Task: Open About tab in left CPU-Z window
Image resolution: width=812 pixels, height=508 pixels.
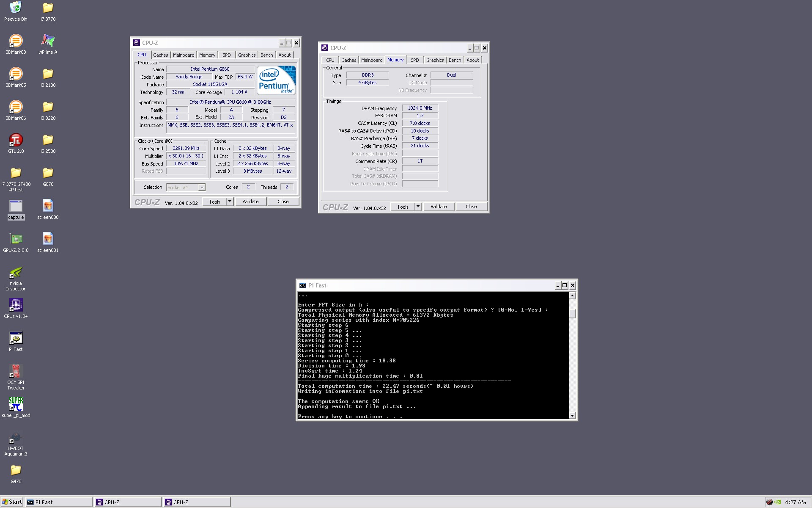Action: (284, 55)
